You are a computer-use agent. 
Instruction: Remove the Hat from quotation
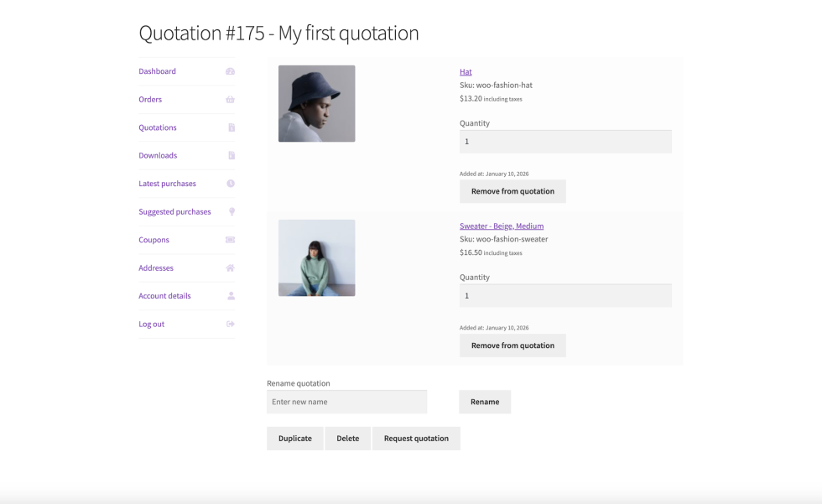[512, 191]
